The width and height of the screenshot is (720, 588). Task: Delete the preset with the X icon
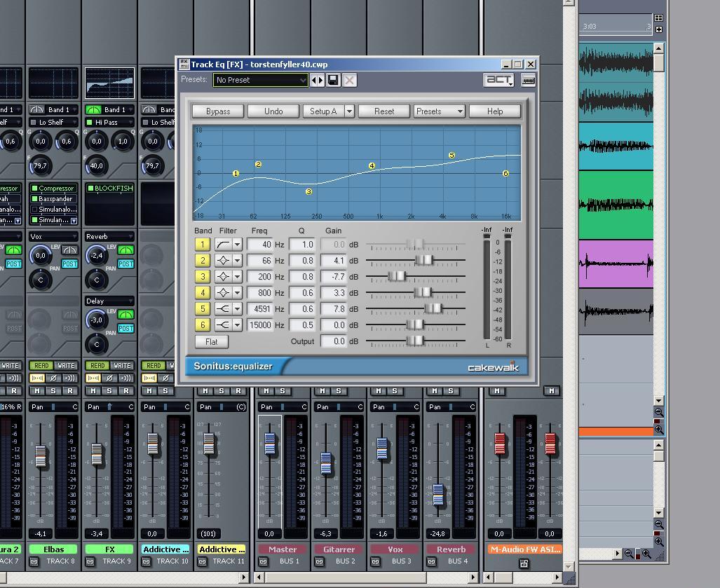click(x=349, y=81)
